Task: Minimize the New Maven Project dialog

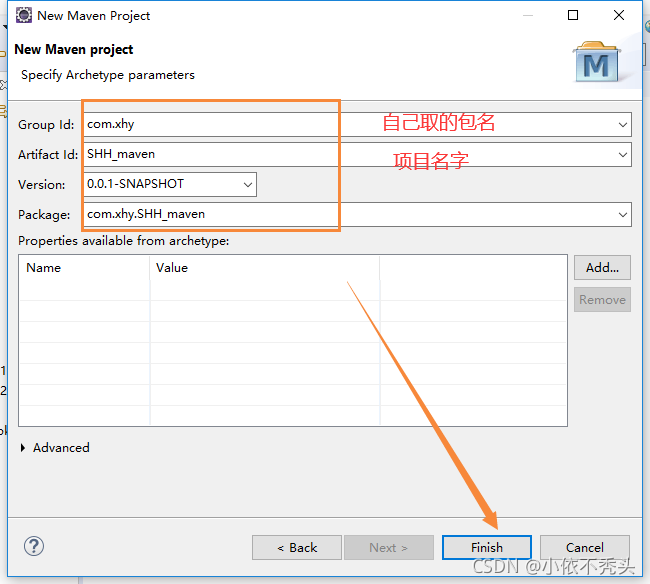Action: [x=528, y=15]
